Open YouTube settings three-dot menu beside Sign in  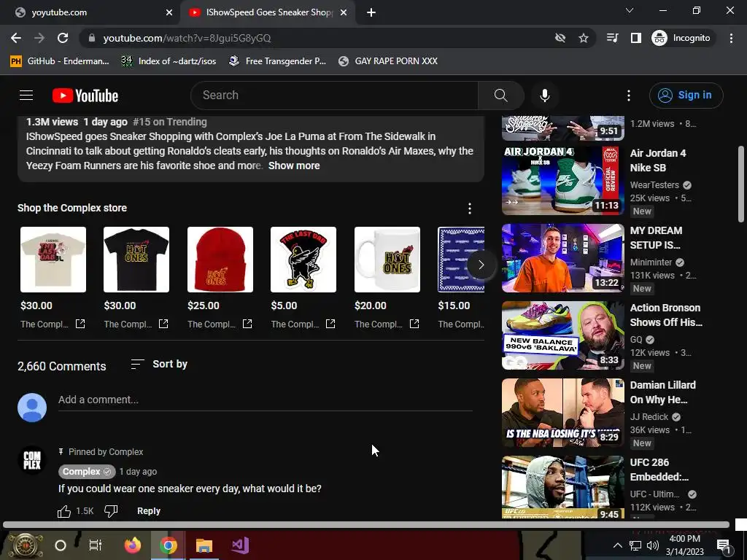point(628,96)
